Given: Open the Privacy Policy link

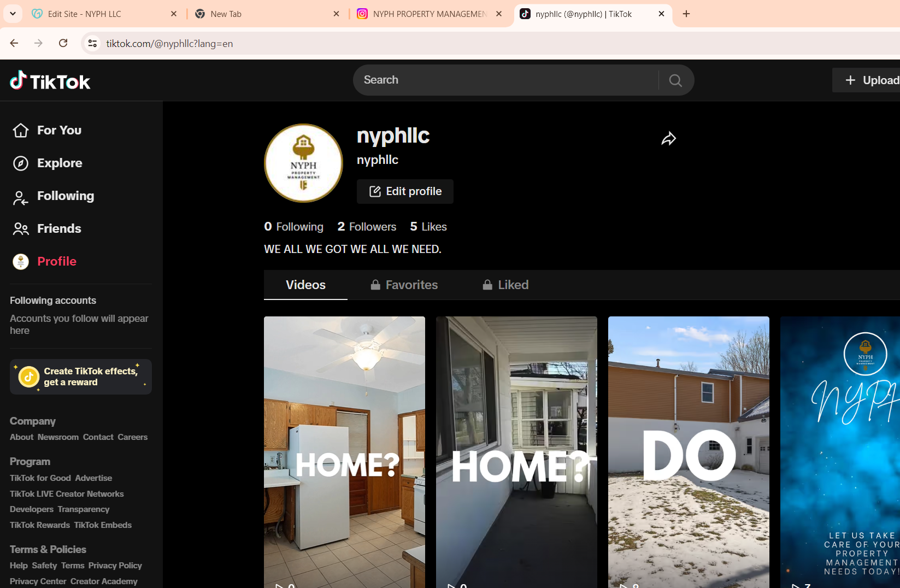Looking at the screenshot, I should point(115,566).
